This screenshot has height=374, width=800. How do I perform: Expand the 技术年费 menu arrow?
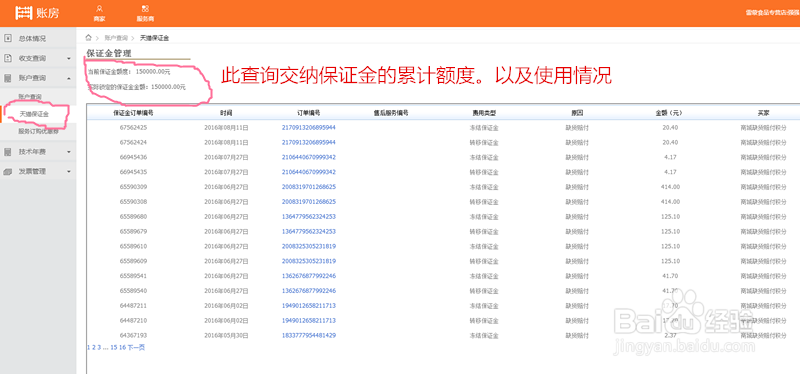[x=69, y=152]
